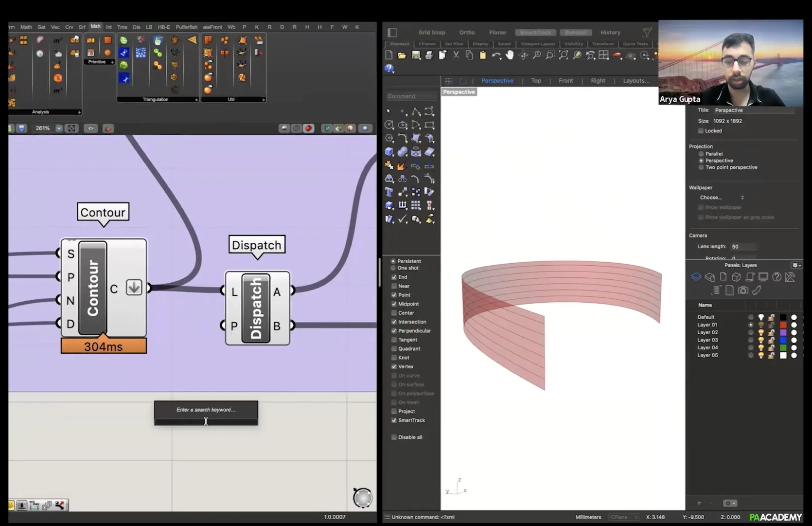Click the Grasshopper zoom extents icon
Viewport: 812px width, 526px height.
point(71,128)
